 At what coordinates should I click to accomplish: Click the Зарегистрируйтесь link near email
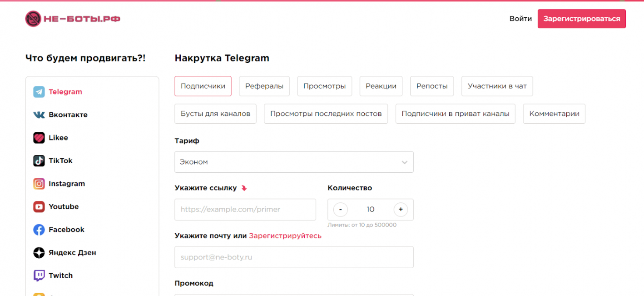pos(285,236)
